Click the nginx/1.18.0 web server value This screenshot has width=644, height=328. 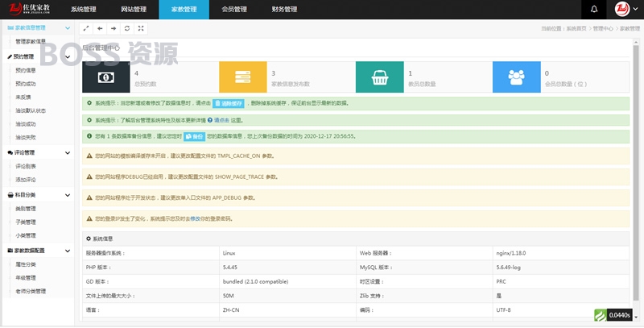point(511,253)
